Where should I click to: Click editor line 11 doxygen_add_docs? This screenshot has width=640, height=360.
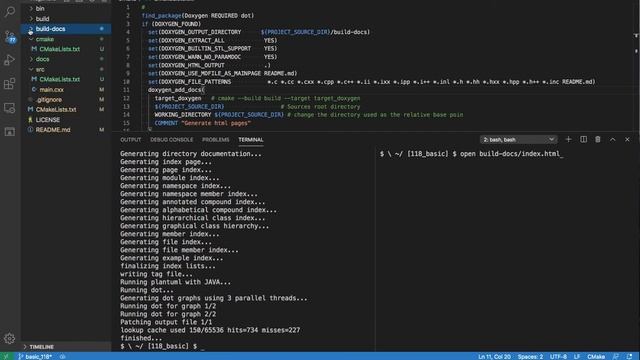coord(176,90)
